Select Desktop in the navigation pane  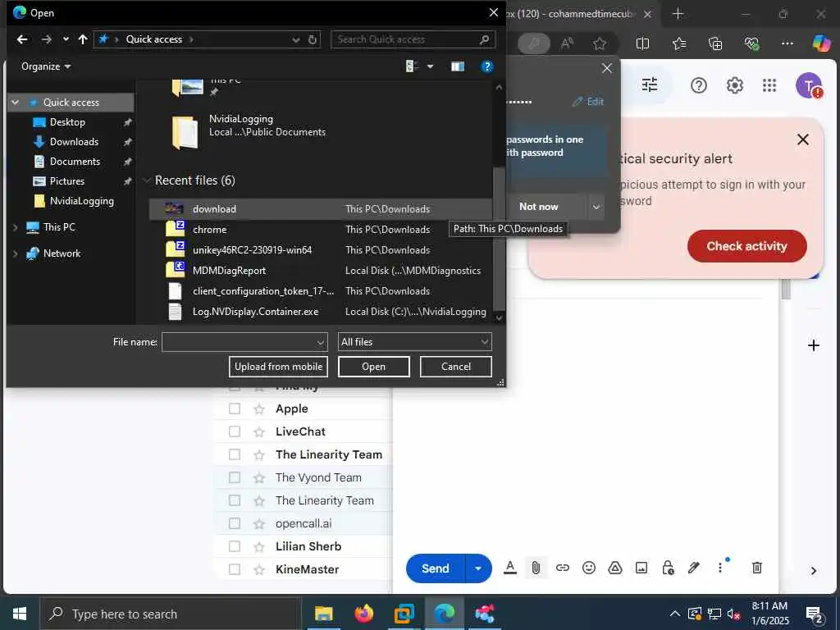coord(67,122)
